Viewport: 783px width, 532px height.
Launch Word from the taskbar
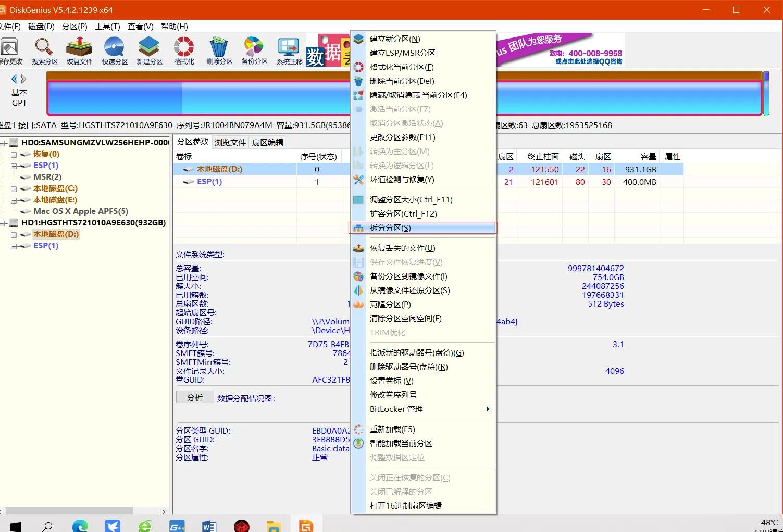209,525
